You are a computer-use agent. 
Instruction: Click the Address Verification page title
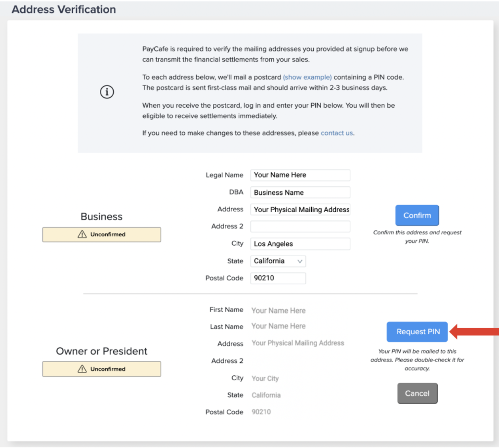[x=64, y=9]
